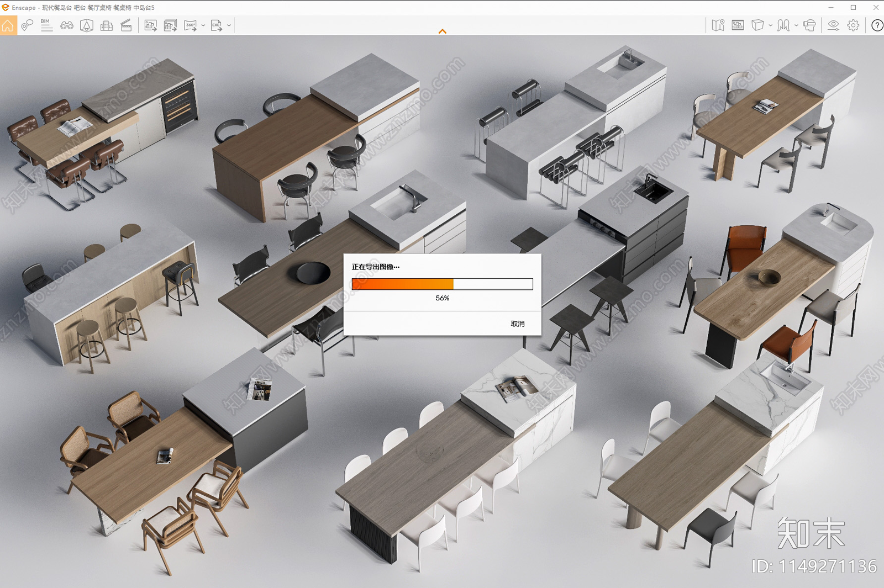Close the Enscape window
Viewport: 884px width, 588px height.
click(x=876, y=8)
